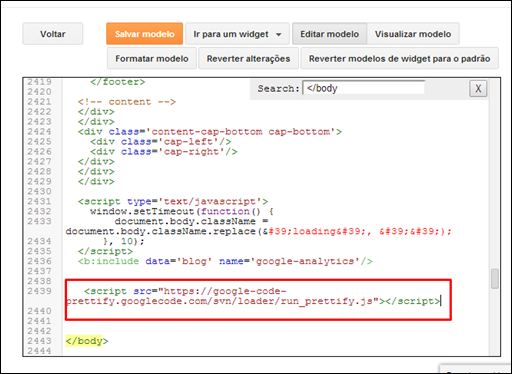512x374 pixels.
Task: Click the closing </script> tag on line 2435
Action: click(105, 251)
